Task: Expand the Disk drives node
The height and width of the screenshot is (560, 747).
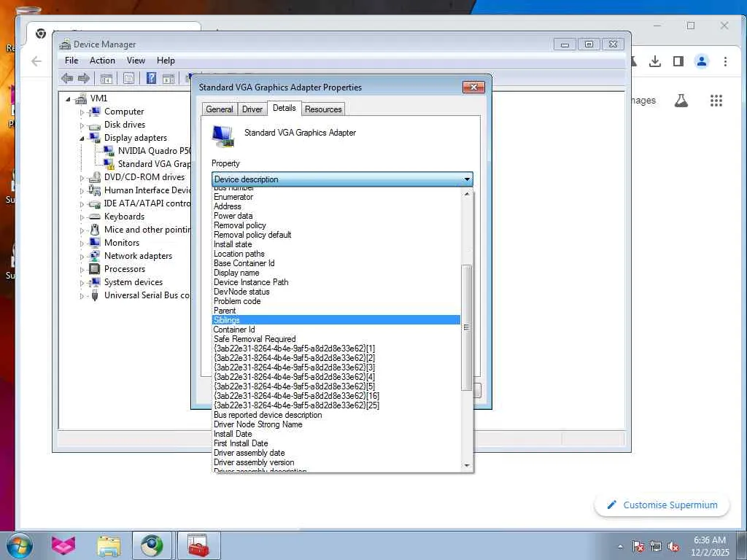Action: click(82, 125)
